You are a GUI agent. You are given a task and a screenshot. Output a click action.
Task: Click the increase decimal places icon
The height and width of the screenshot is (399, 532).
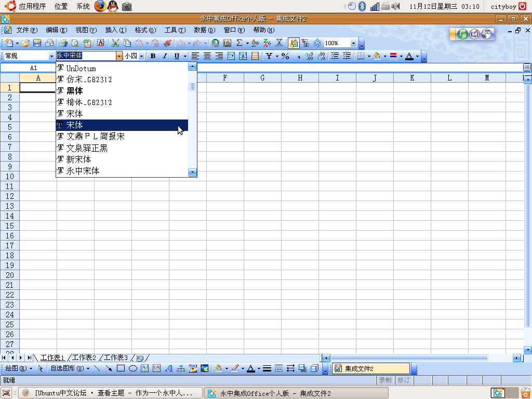tap(309, 56)
